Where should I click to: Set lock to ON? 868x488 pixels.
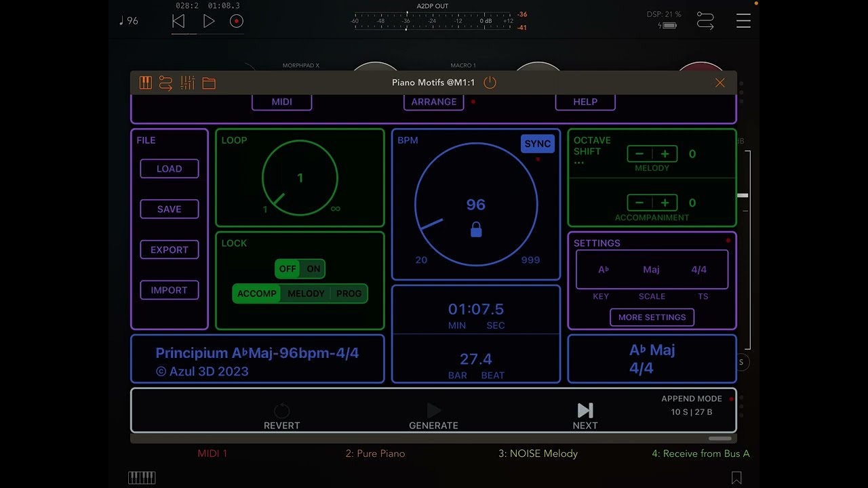coord(313,269)
